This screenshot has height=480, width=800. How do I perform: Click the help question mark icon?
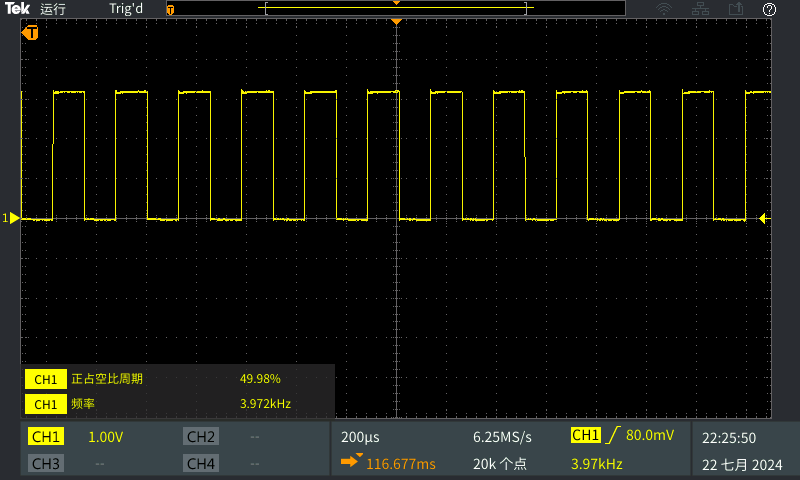[769, 9]
